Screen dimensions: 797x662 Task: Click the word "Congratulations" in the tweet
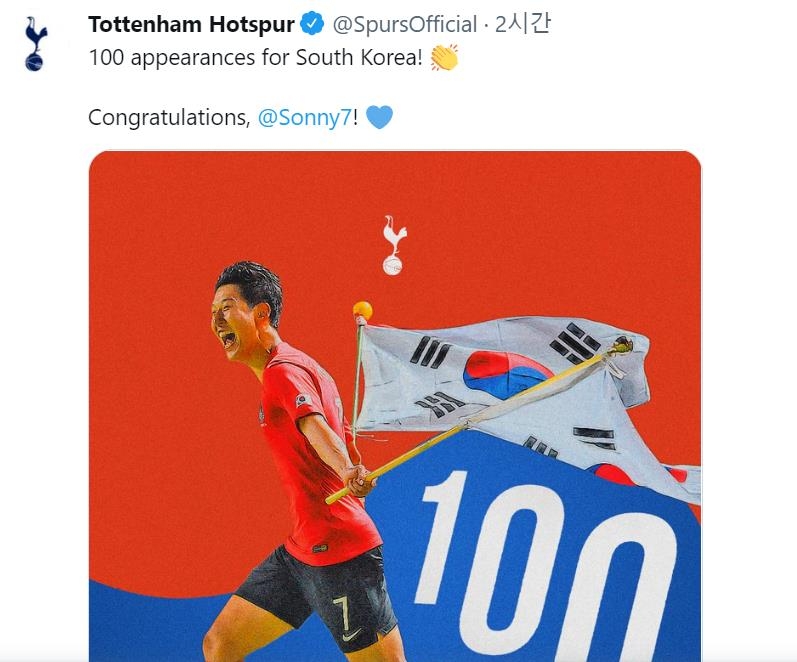click(x=166, y=118)
